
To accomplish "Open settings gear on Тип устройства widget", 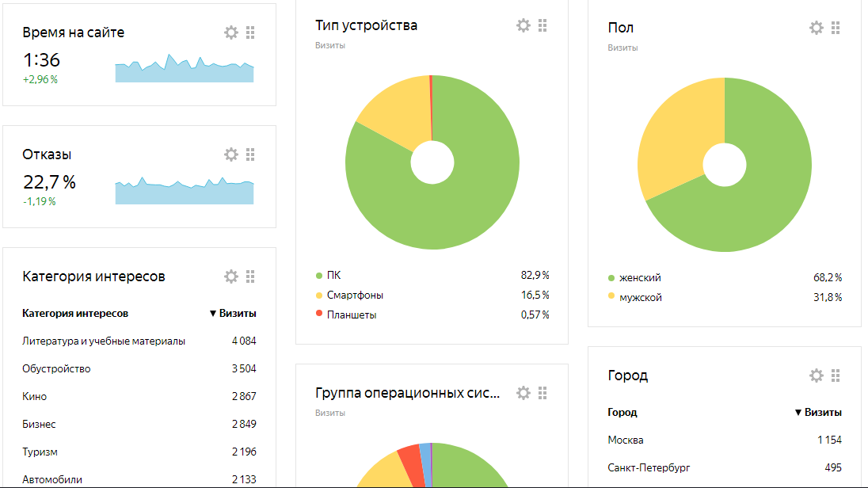I will tap(523, 25).
